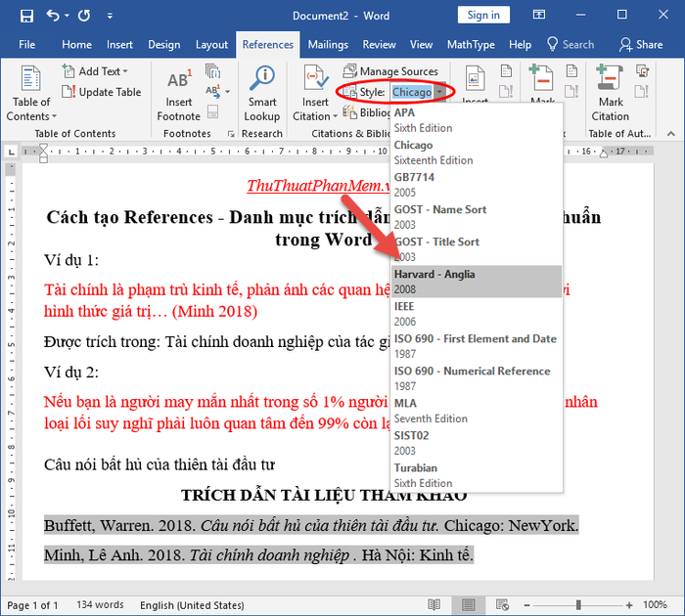685x616 pixels.
Task: Undo the last action with the arrow icon
Action: [x=53, y=16]
